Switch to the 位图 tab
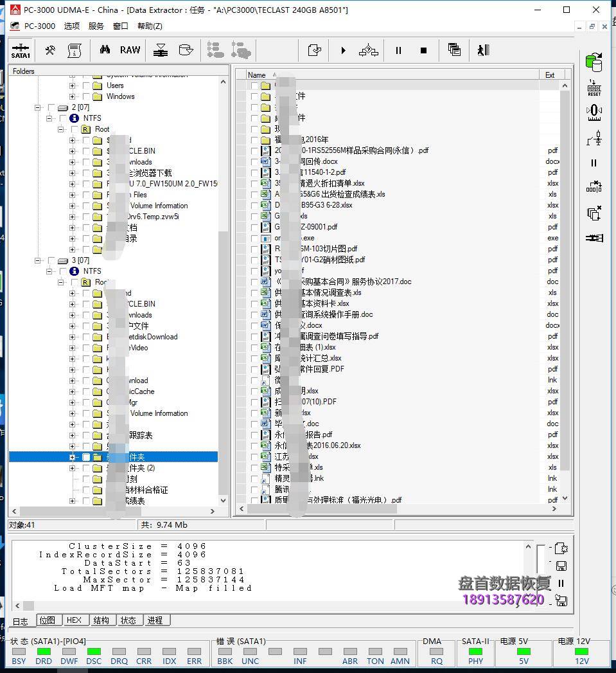 tap(48, 620)
